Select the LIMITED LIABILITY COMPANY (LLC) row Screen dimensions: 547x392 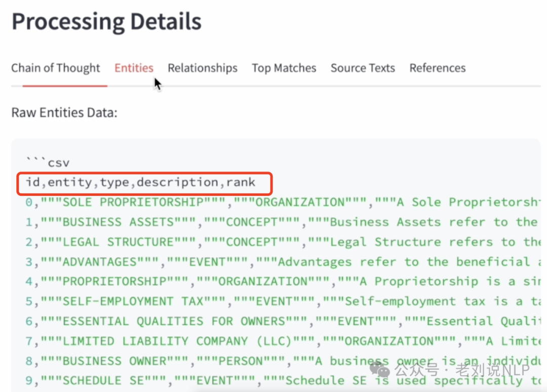click(x=283, y=341)
